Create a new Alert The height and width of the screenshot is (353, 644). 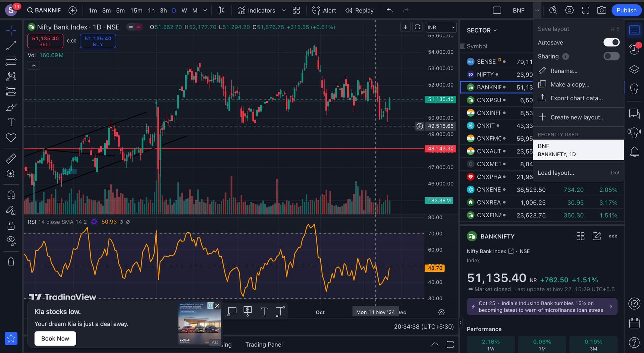(324, 10)
